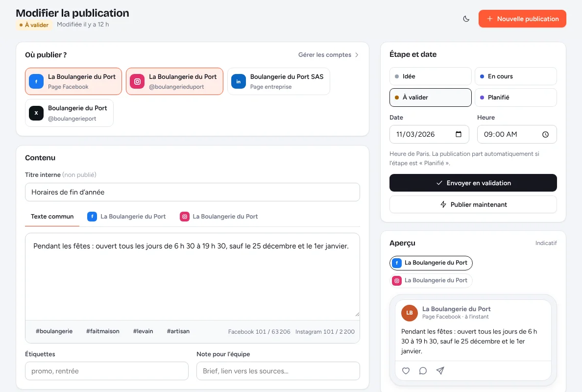The height and width of the screenshot is (392, 582).
Task: Toggle the Facebook account La Boulangerie du Port
Action: [73, 81]
